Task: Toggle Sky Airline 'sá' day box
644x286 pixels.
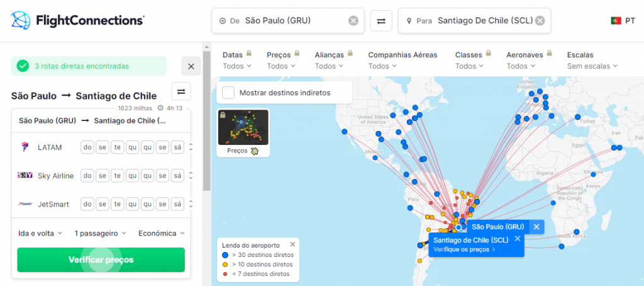Action: point(177,176)
